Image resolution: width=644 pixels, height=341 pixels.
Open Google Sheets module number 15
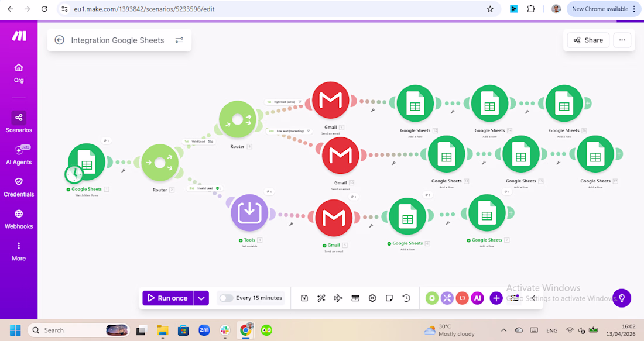click(521, 154)
